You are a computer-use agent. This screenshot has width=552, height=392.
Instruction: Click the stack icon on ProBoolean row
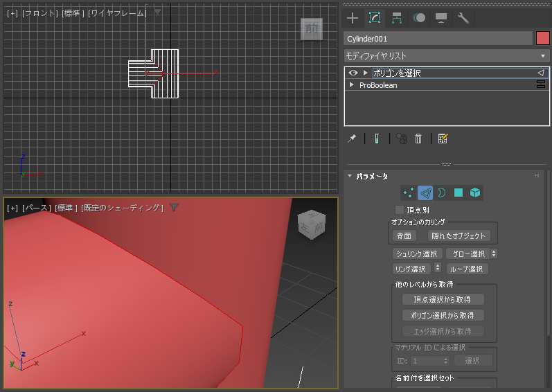[x=541, y=84]
